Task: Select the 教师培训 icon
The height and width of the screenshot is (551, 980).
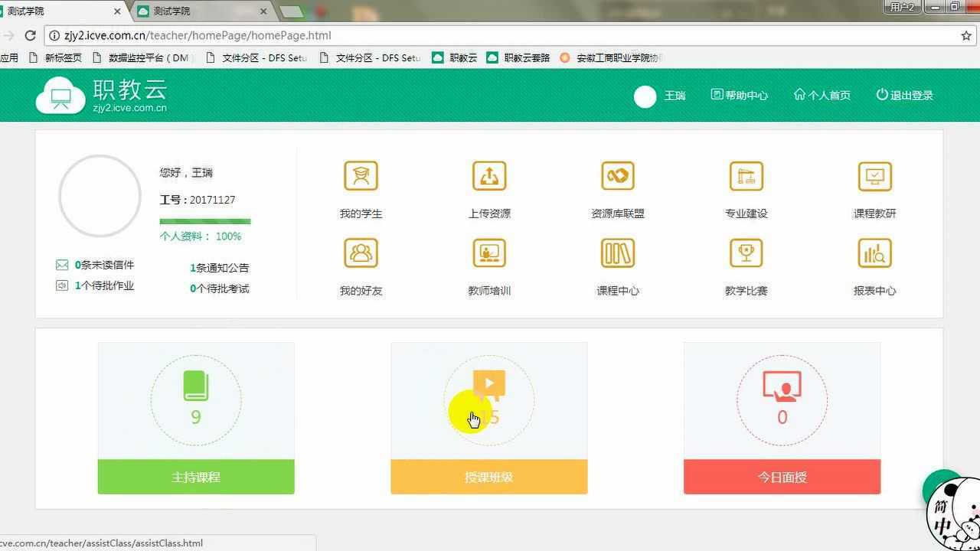Action: coord(489,253)
